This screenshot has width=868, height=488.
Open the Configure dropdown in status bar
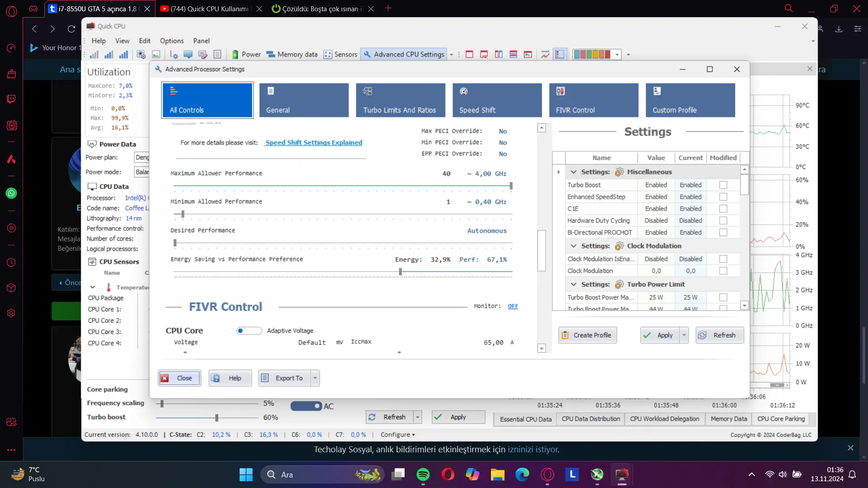[398, 435]
